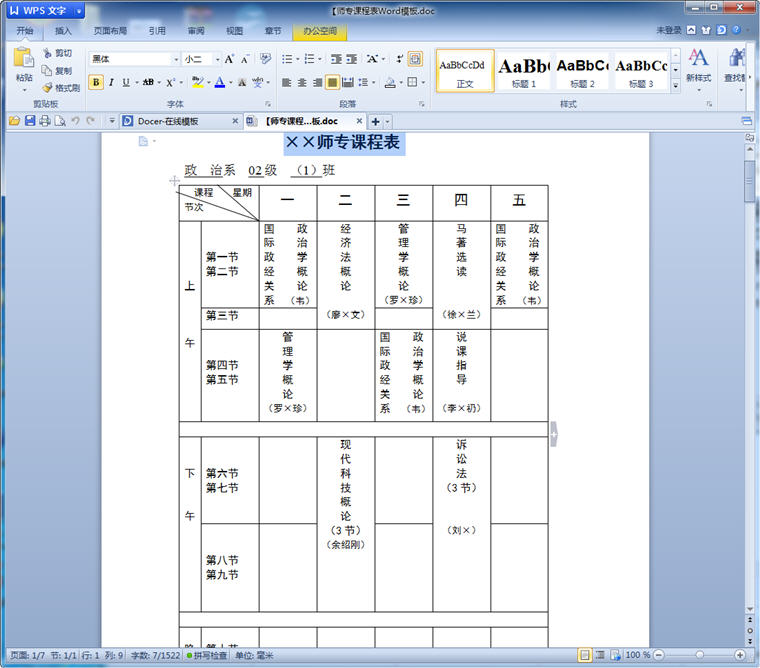Apply the 标题 3 style
760x668 pixels.
(x=641, y=71)
